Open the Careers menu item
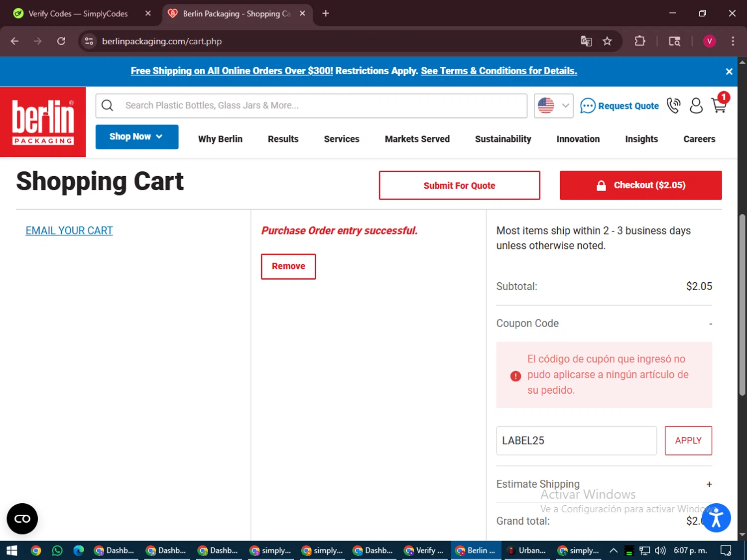This screenshot has width=747, height=560. [x=699, y=139]
